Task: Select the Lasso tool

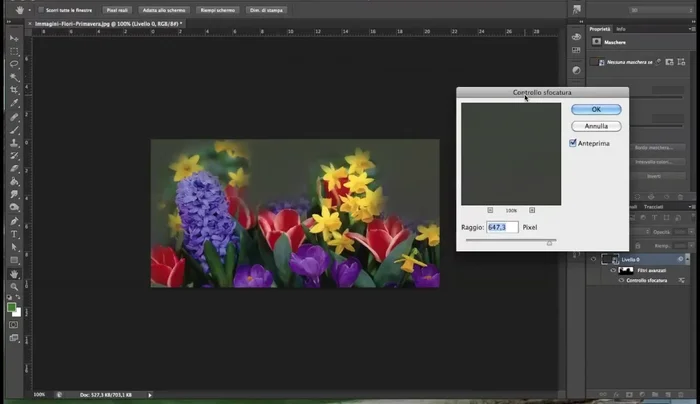Action: tap(14, 64)
